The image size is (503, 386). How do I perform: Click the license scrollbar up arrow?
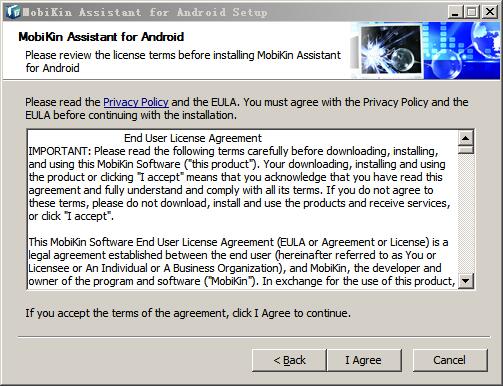(x=466, y=138)
